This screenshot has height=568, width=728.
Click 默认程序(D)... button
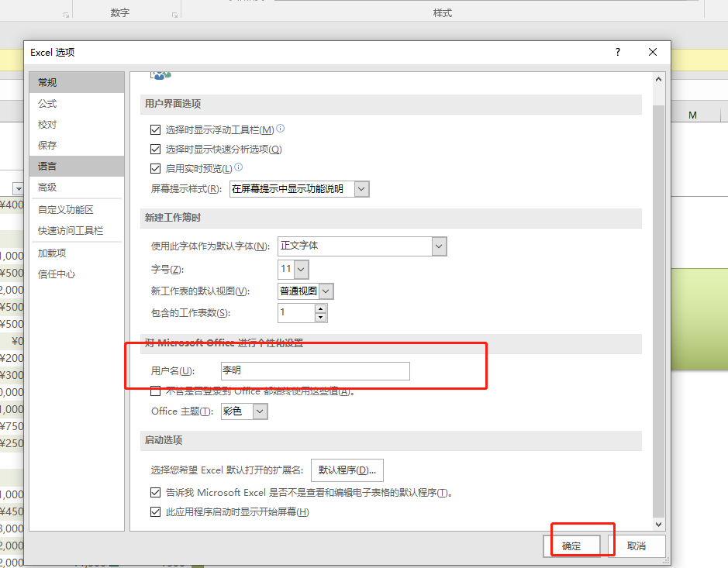coord(347,470)
